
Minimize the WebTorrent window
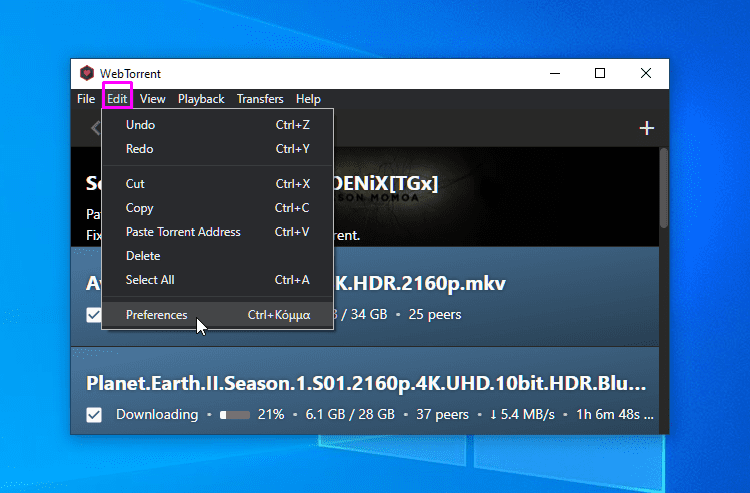[555, 73]
